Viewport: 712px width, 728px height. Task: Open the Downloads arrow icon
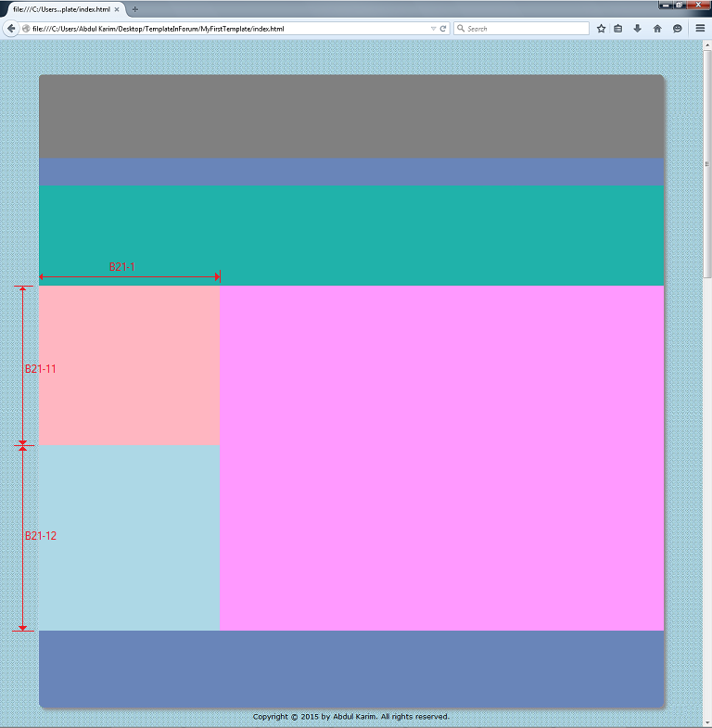pos(638,29)
